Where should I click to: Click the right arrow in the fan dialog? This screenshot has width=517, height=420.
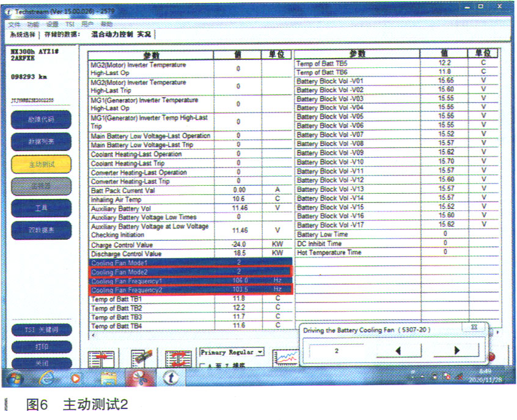457,350
